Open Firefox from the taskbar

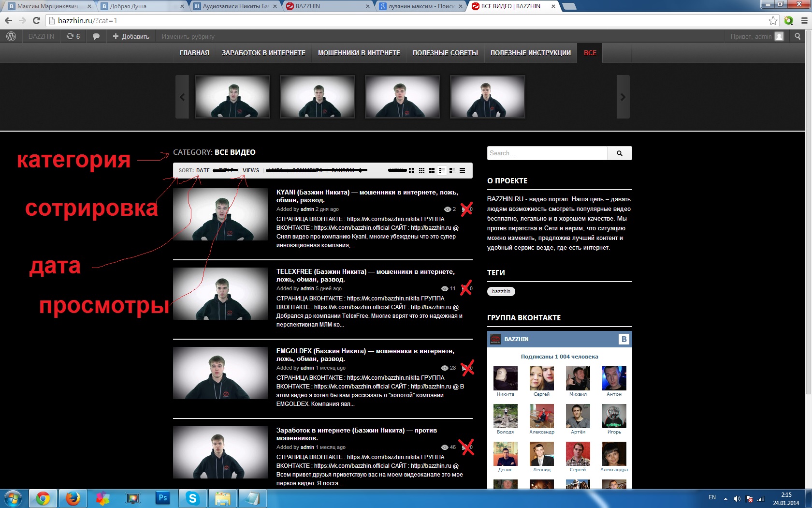(x=73, y=498)
